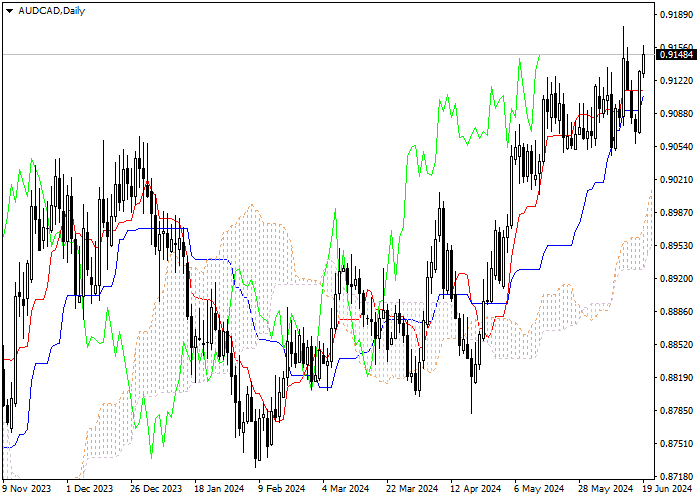Viewport: 700px width, 500px height.
Task: Click the 0.91890 price scale value
Action: pos(677,15)
